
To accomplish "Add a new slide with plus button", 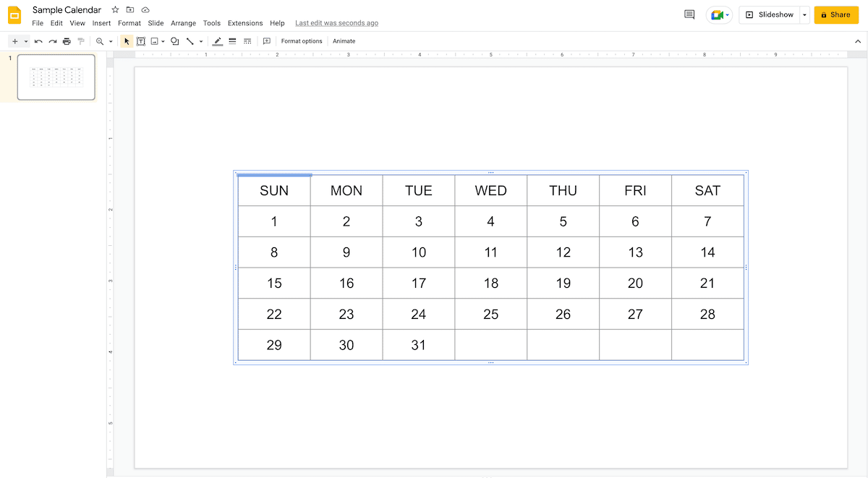I will pyautogui.click(x=14, y=41).
